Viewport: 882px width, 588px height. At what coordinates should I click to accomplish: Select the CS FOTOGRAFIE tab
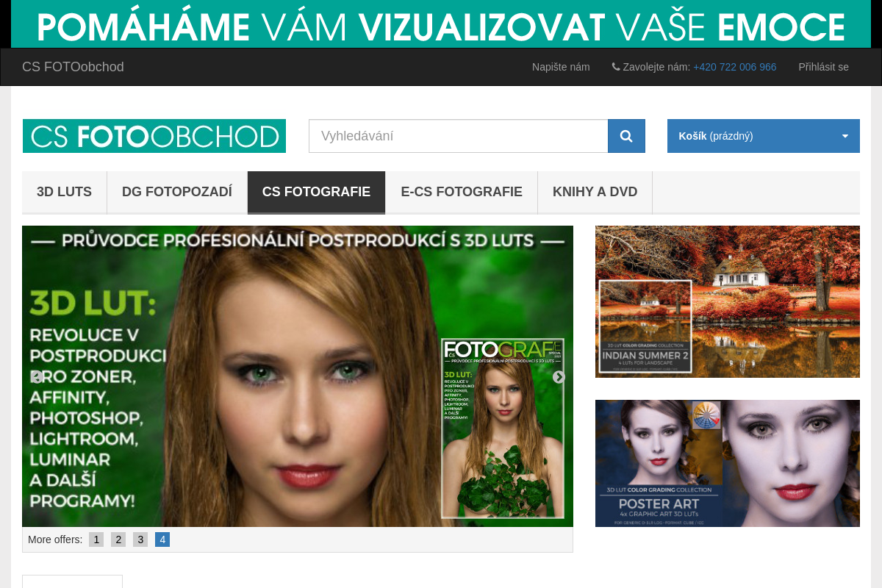pyautogui.click(x=316, y=193)
